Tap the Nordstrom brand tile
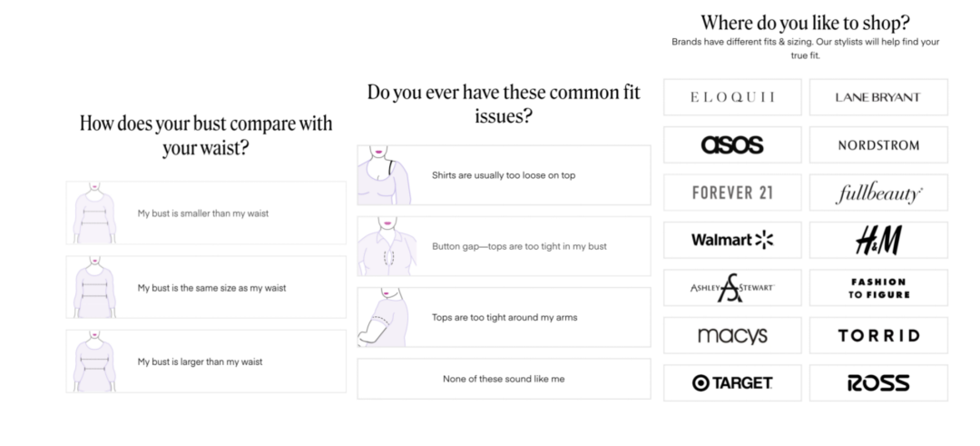980x446 pixels. 877,145
